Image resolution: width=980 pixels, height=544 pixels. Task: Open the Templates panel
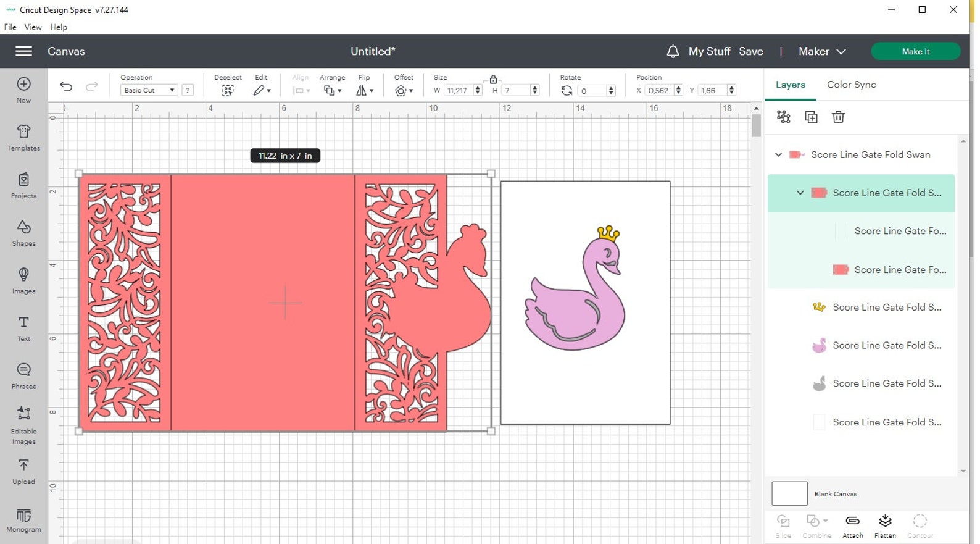click(23, 138)
